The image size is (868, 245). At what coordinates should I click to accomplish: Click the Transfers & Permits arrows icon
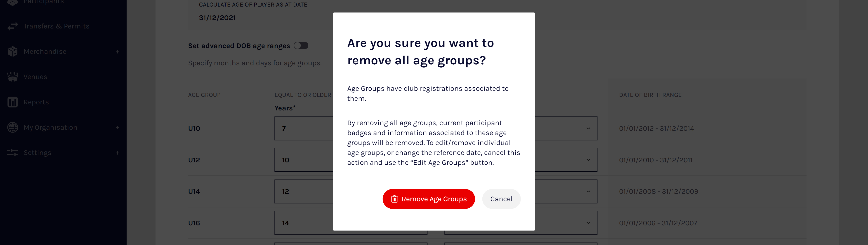tap(12, 26)
